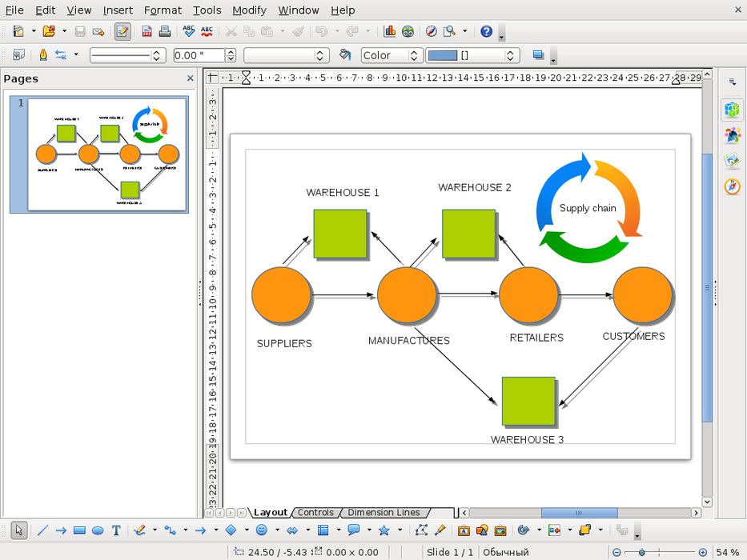Screen dimensions: 747x560
Task: Choose the Text tool
Action: (116, 530)
